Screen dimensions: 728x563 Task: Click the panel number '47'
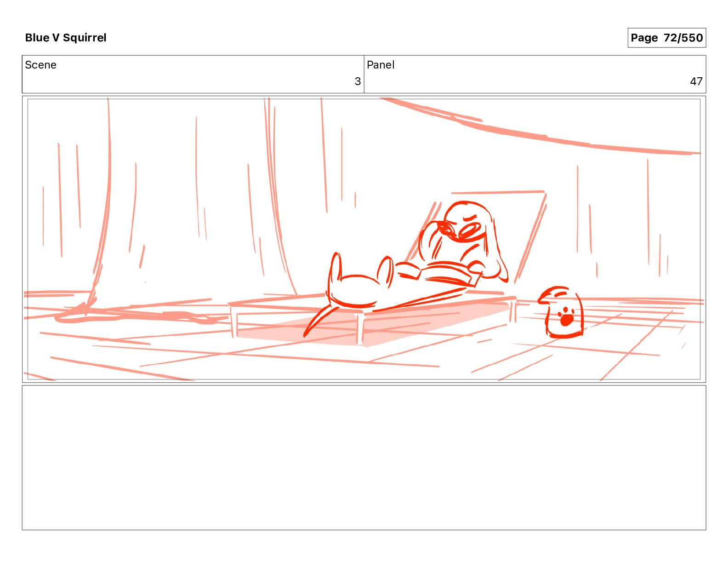pyautogui.click(x=696, y=81)
